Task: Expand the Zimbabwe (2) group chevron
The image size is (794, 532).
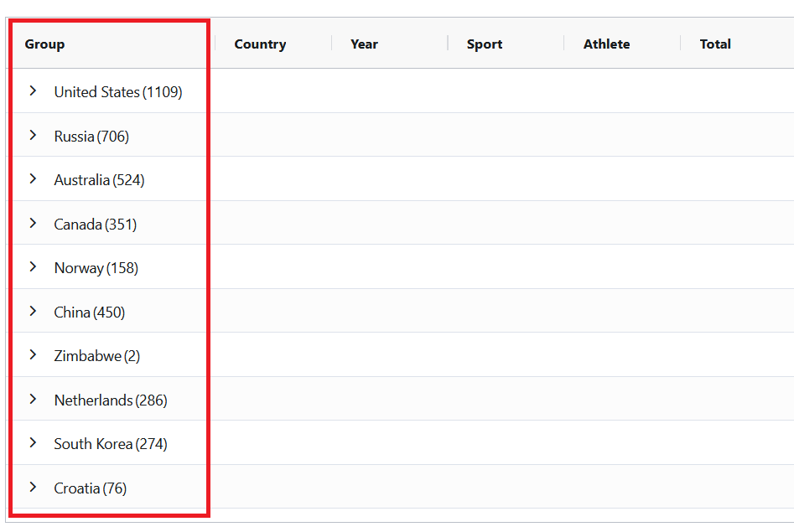Action: [x=33, y=355]
